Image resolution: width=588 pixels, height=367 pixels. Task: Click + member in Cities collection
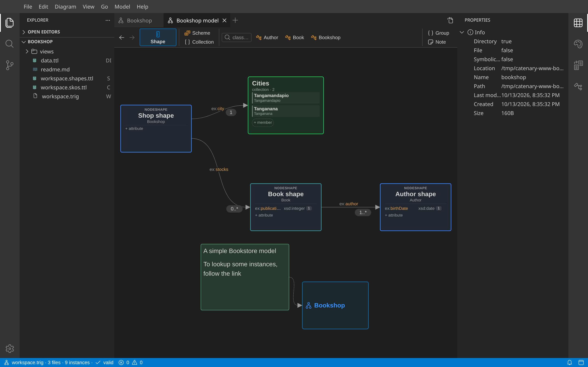click(x=263, y=123)
